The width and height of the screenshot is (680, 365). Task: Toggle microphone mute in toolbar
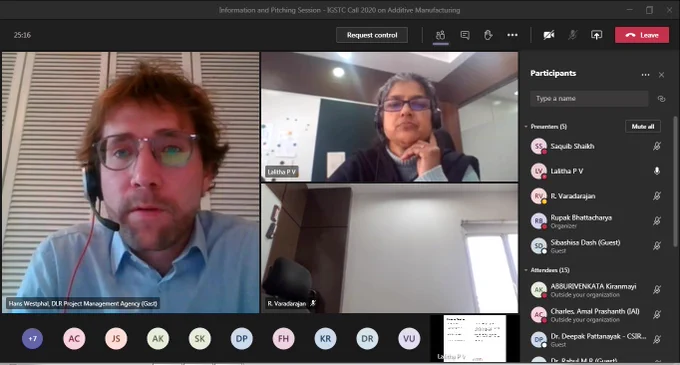coord(572,35)
